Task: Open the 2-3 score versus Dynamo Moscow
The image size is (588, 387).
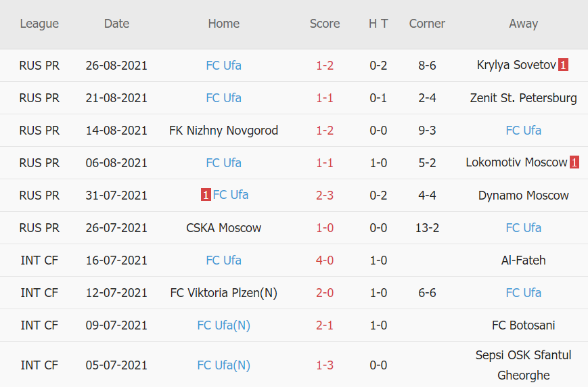Action: click(x=325, y=196)
